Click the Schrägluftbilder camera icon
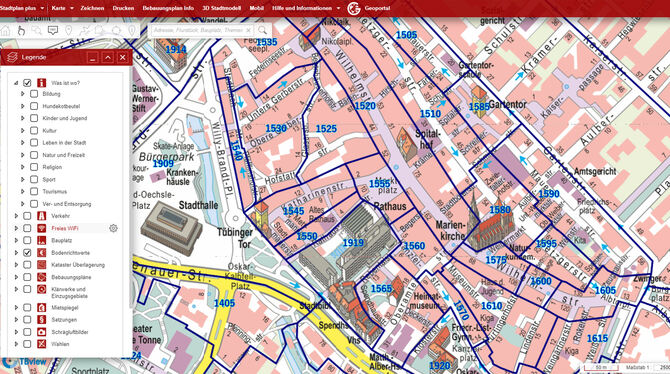The width and height of the screenshot is (670, 374). click(x=41, y=332)
